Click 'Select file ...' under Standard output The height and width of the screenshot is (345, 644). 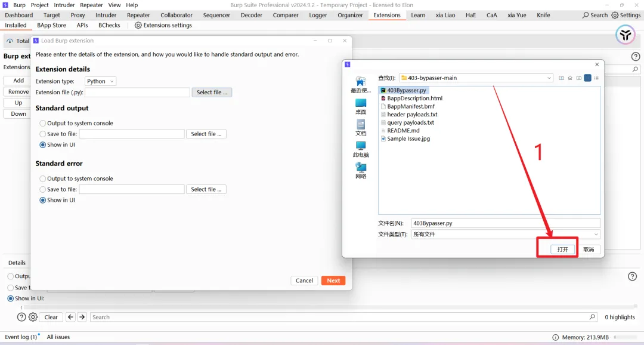tap(206, 134)
